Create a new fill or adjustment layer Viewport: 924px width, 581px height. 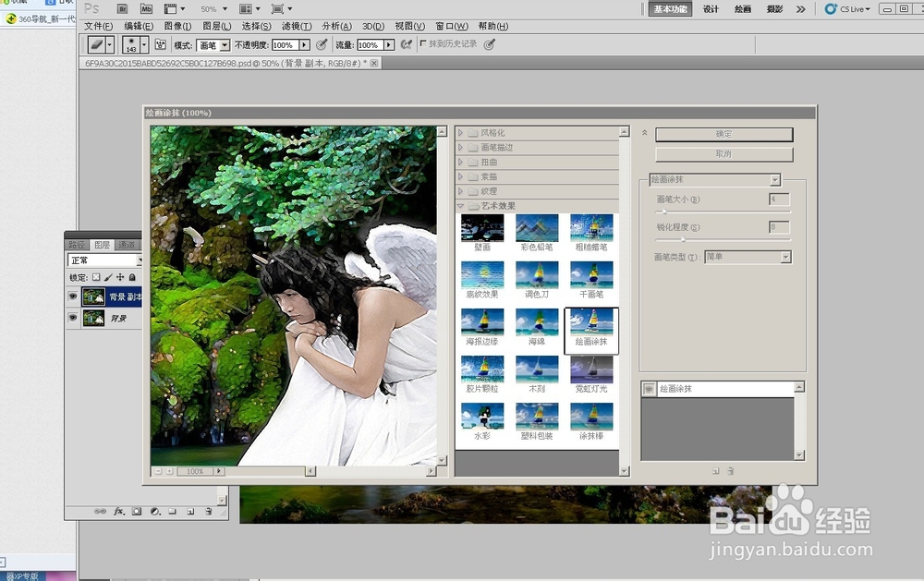pos(155,512)
